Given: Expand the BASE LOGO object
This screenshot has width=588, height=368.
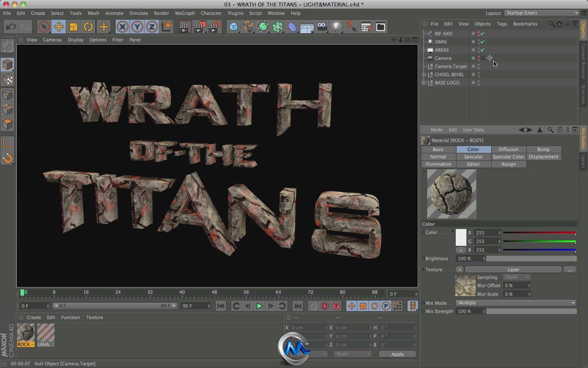Looking at the screenshot, I should 424,83.
